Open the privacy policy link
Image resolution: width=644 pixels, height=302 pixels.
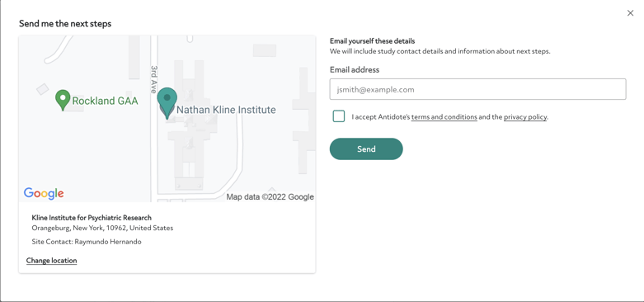click(525, 117)
